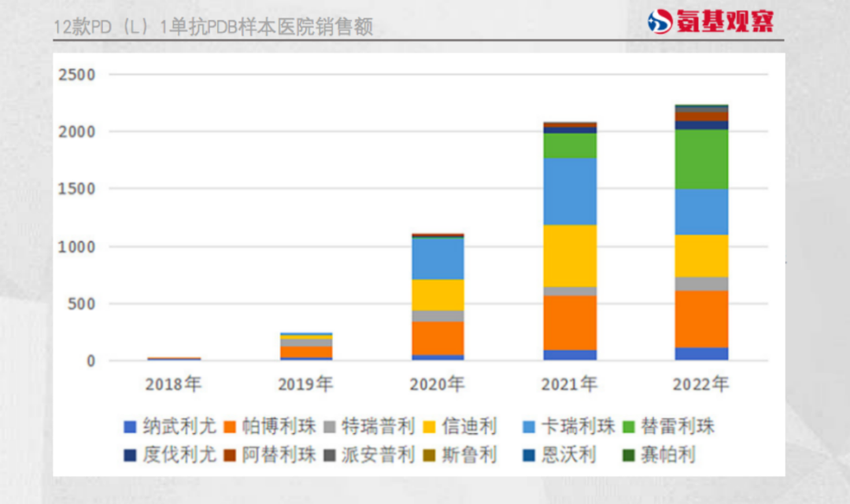Select the 2019年 stacked bar
850x504 pixels.
(x=305, y=347)
